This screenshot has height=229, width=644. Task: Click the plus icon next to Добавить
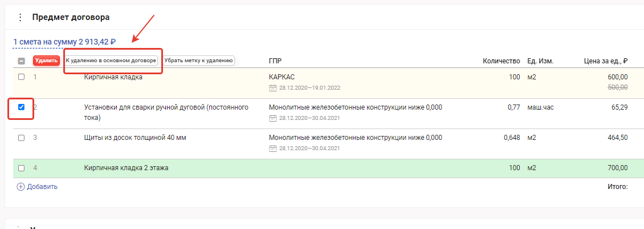point(21,186)
